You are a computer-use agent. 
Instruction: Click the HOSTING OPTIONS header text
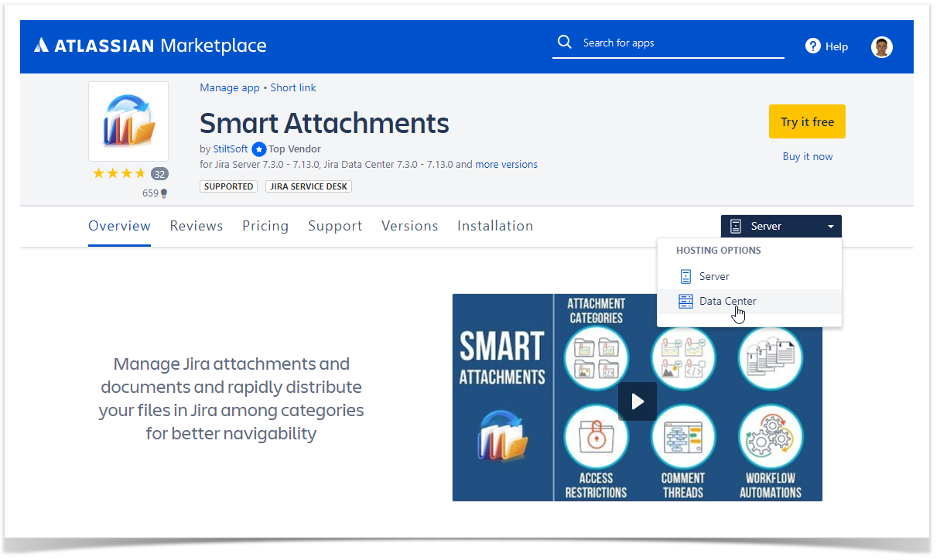click(719, 251)
